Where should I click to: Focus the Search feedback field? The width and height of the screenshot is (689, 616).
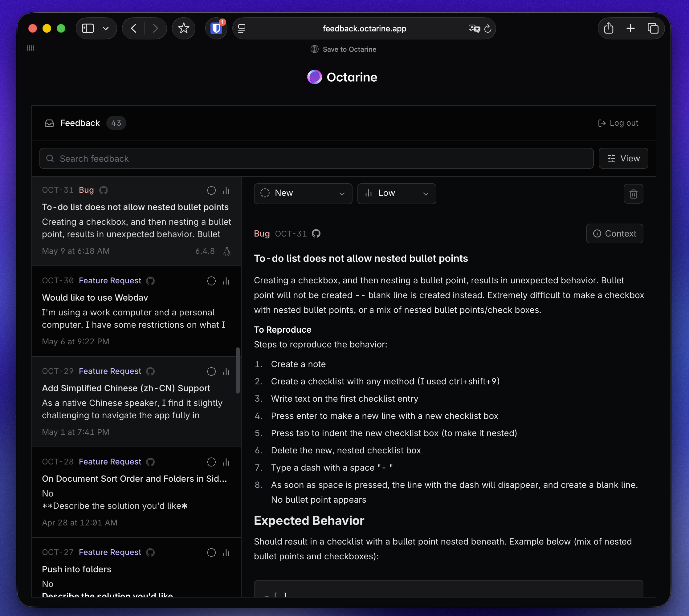(316, 158)
